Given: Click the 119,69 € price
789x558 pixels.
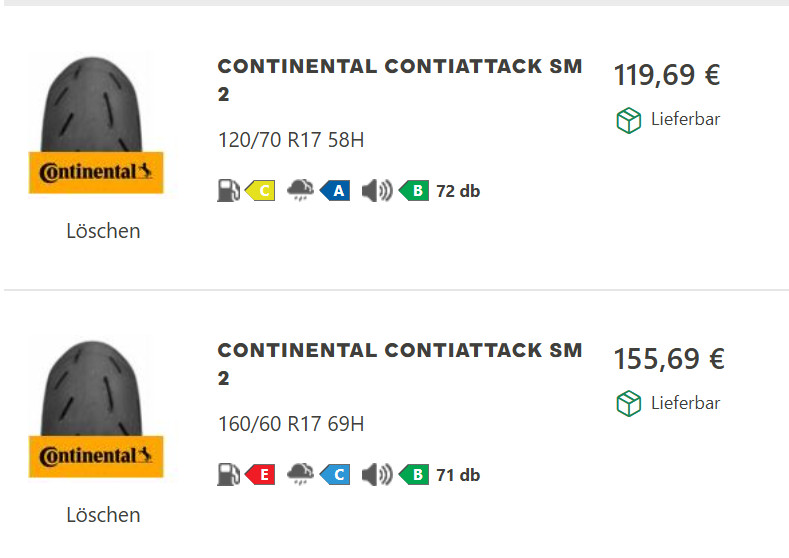Looking at the screenshot, I should click(666, 75).
